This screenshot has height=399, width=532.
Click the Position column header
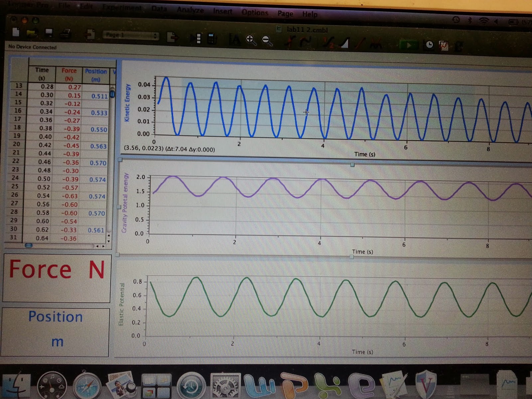(x=96, y=71)
